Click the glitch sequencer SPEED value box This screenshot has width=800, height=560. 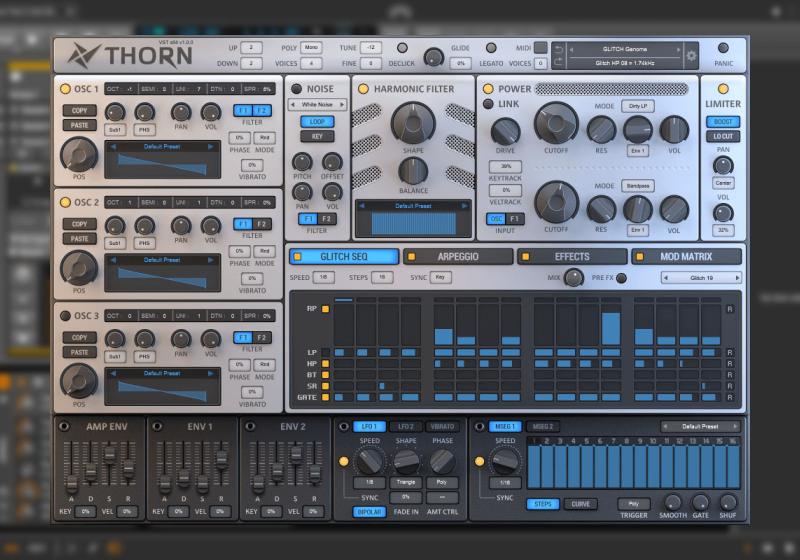tap(323, 277)
